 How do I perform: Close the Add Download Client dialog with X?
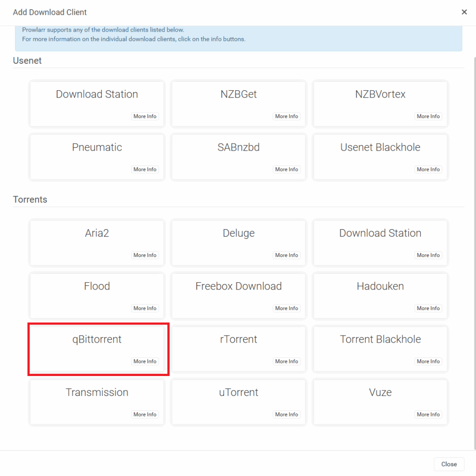pyautogui.click(x=464, y=12)
